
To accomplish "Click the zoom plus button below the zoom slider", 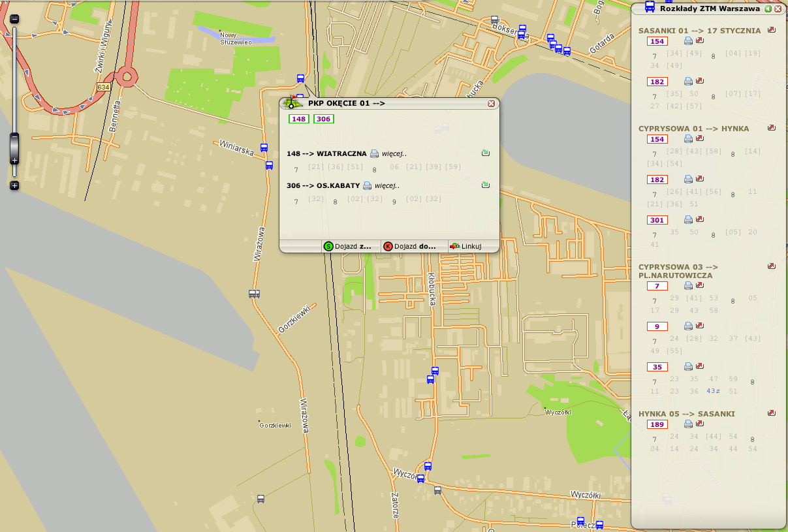I will [14, 185].
